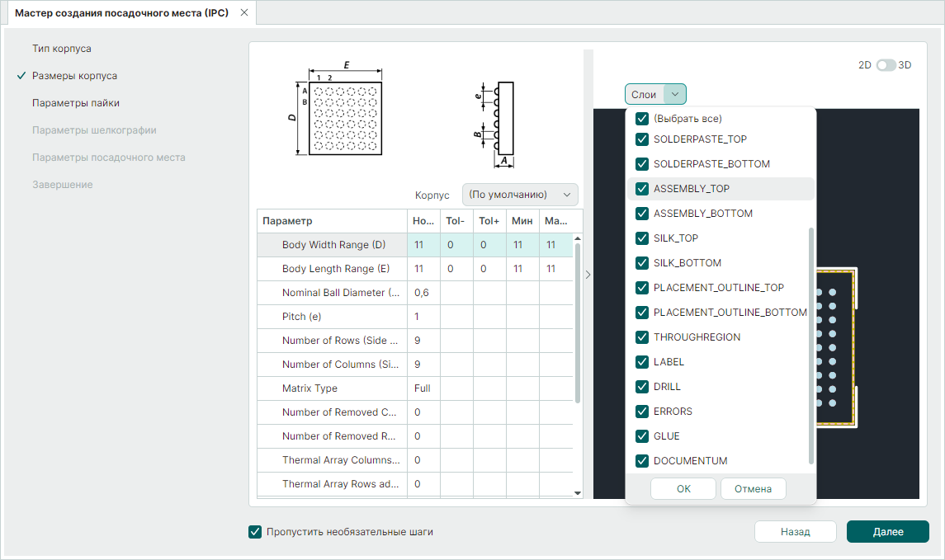Go back with the Назад button

pyautogui.click(x=795, y=532)
